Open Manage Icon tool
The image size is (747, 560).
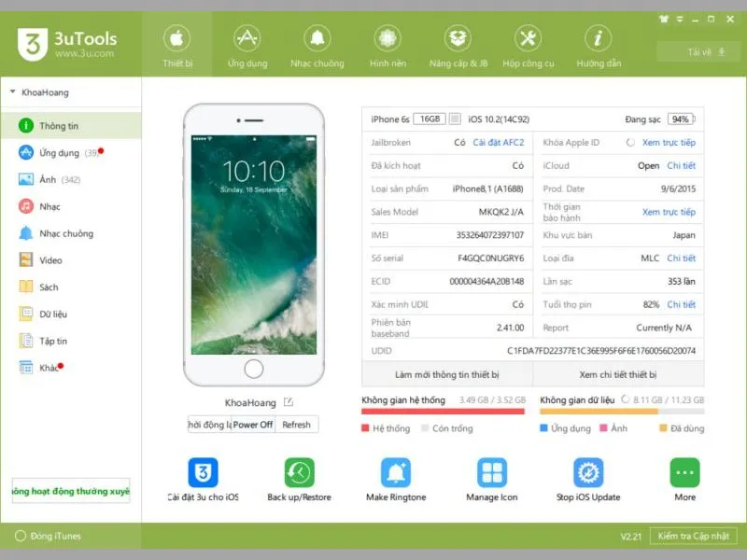point(492,480)
